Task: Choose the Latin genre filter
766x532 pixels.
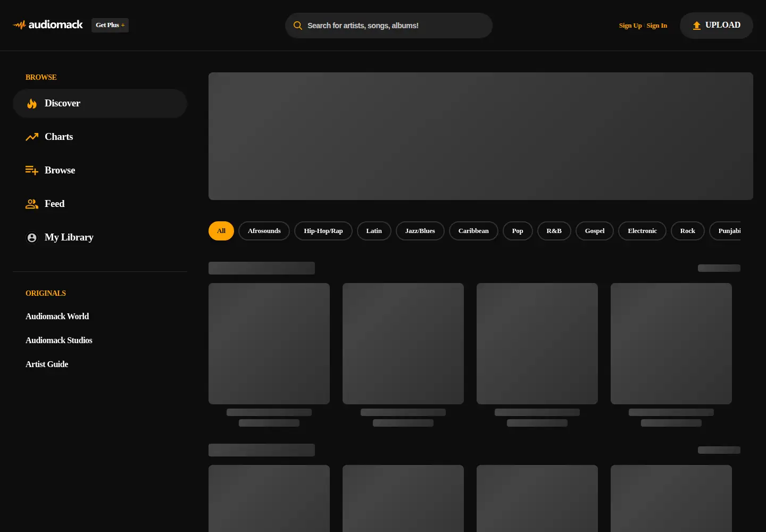Action: (374, 231)
